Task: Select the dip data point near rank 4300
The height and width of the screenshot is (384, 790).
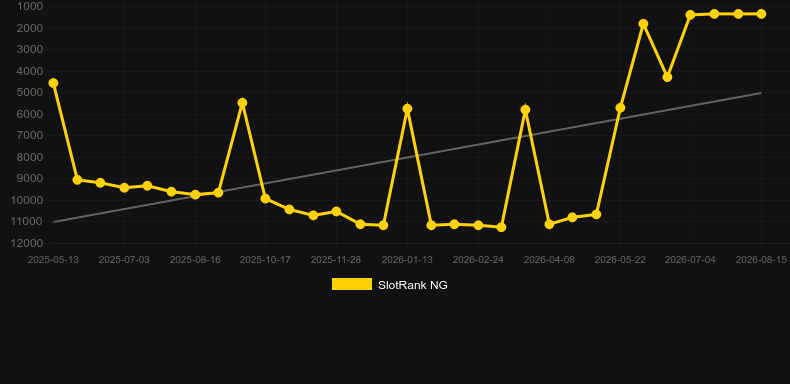Action: point(667,77)
